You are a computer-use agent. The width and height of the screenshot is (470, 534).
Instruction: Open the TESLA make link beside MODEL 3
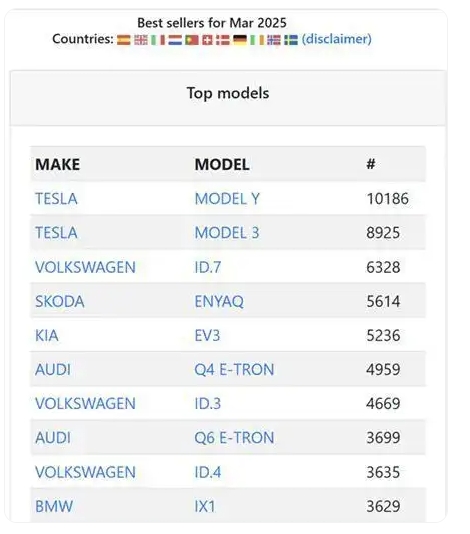coord(56,233)
